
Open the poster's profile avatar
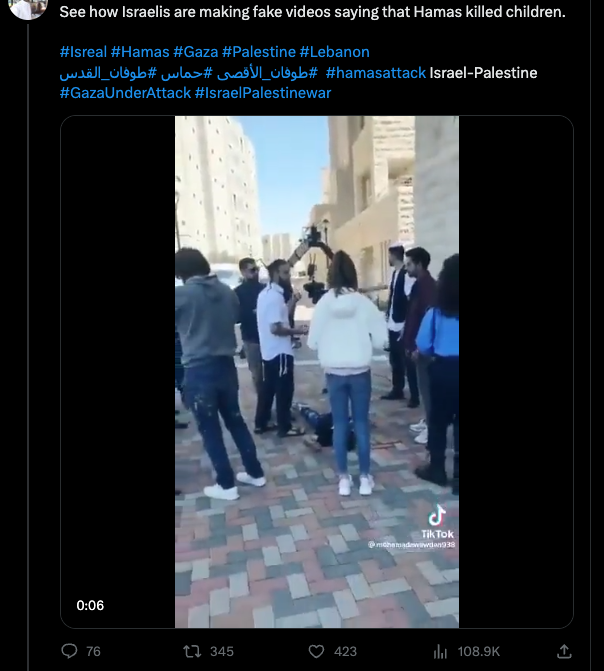click(x=27, y=9)
